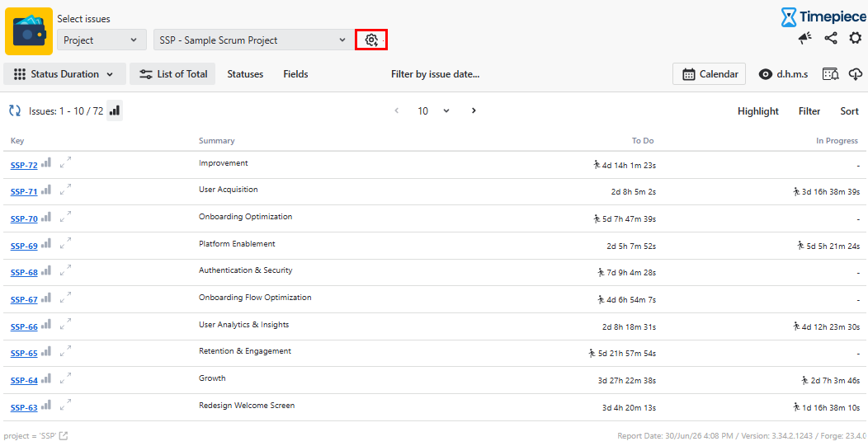This screenshot has width=868, height=446.
Task: Open the Timepiece settings gear at top right
Action: tap(856, 38)
